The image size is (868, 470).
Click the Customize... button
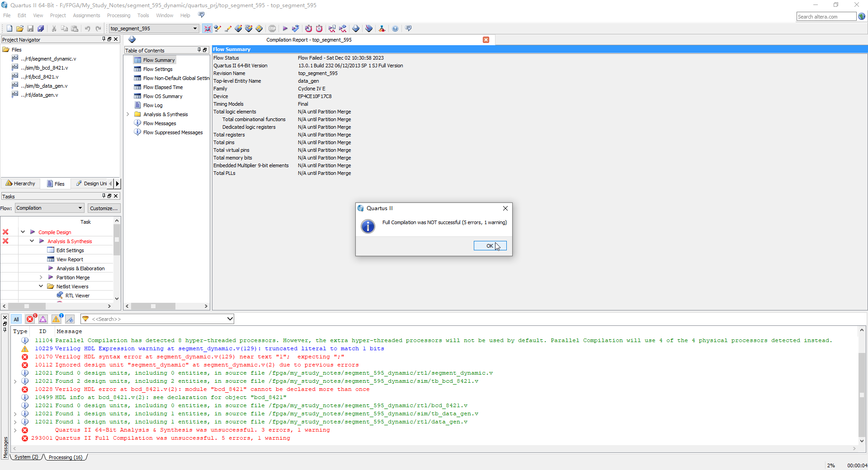coord(104,208)
